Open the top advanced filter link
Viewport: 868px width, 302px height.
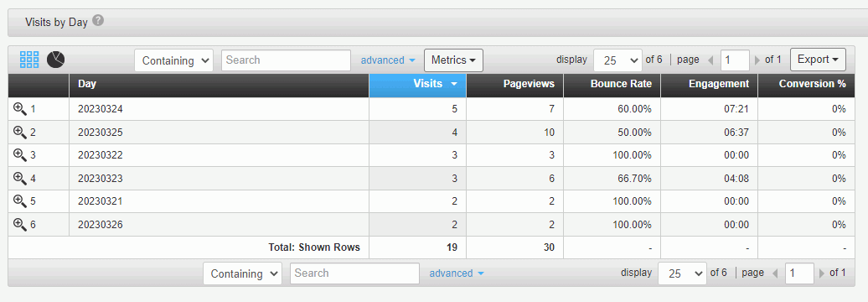click(388, 60)
